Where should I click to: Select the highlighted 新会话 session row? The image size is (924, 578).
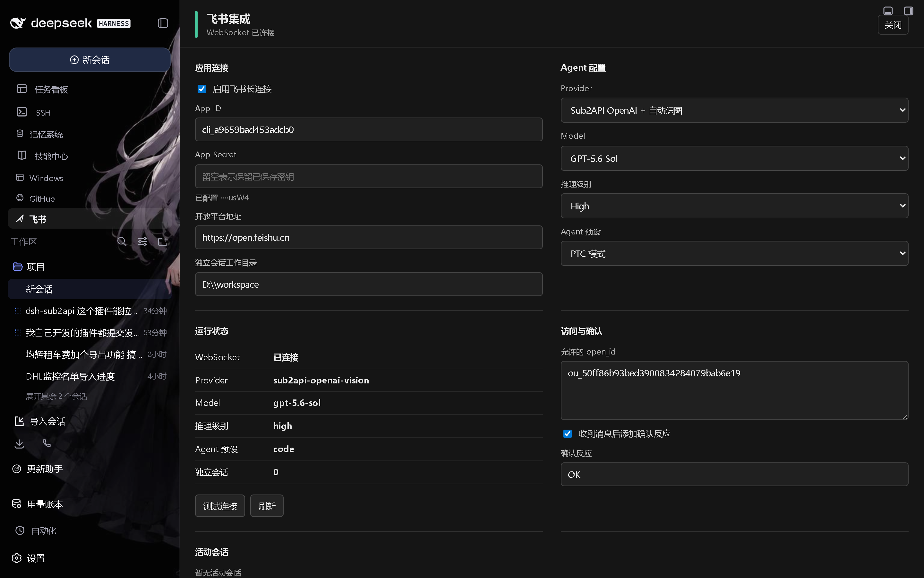pos(90,289)
